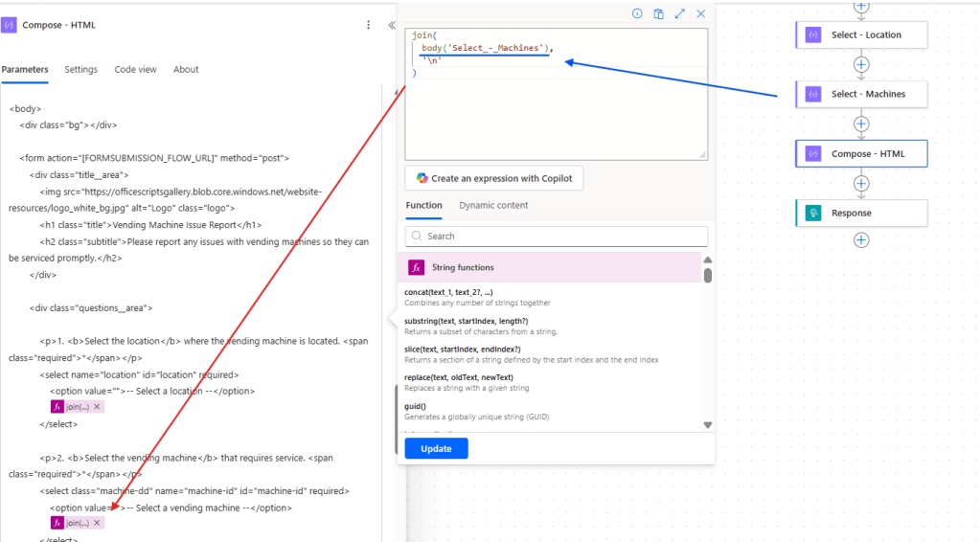Screen dimensions: 980x542
Task: Collapse the left action panel with the chevrons
Action: coord(391,25)
